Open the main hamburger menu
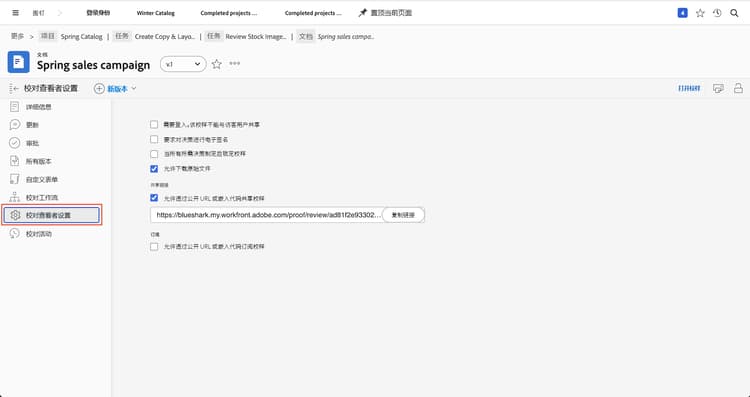 15,13
